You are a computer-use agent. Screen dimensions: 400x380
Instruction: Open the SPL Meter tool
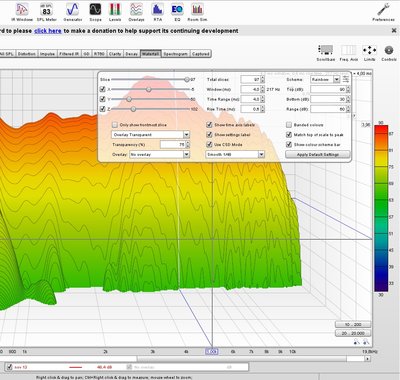click(46, 12)
